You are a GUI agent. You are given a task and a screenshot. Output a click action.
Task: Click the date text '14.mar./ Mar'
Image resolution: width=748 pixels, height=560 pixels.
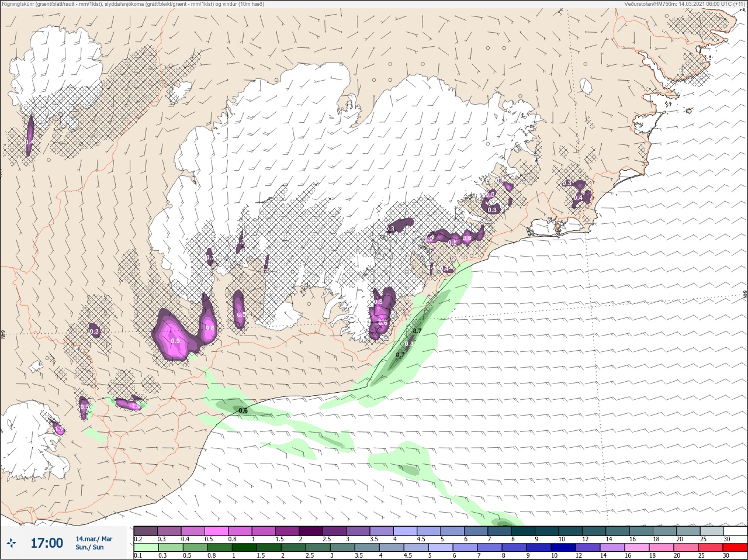94,539
